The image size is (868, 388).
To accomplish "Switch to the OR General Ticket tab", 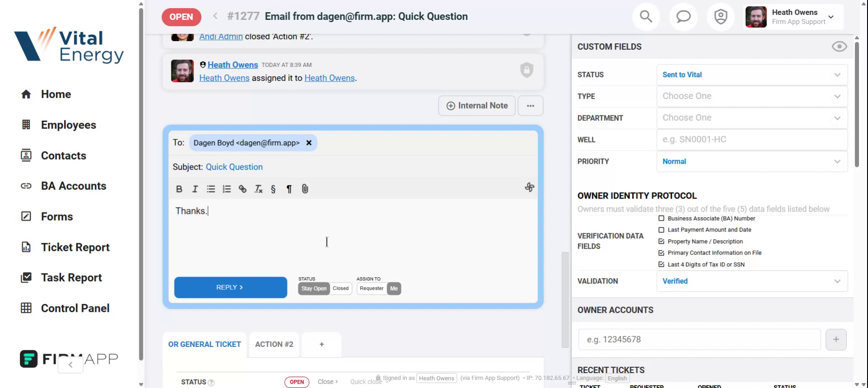I will click(x=204, y=345).
